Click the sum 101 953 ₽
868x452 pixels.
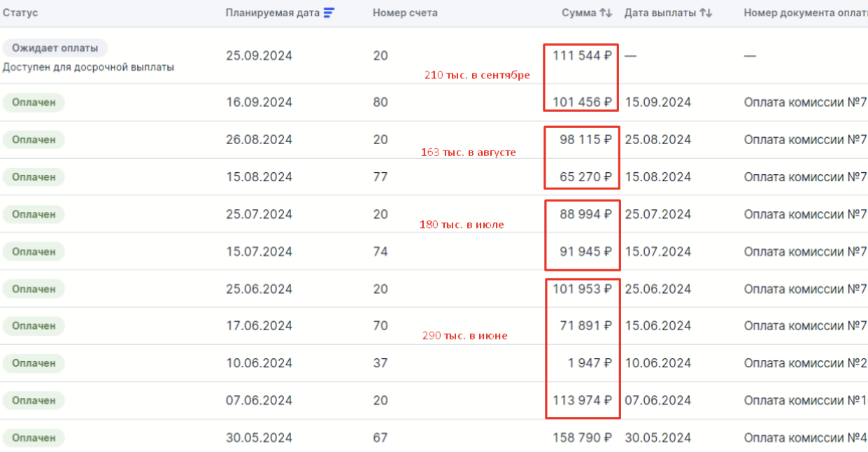pos(582,288)
